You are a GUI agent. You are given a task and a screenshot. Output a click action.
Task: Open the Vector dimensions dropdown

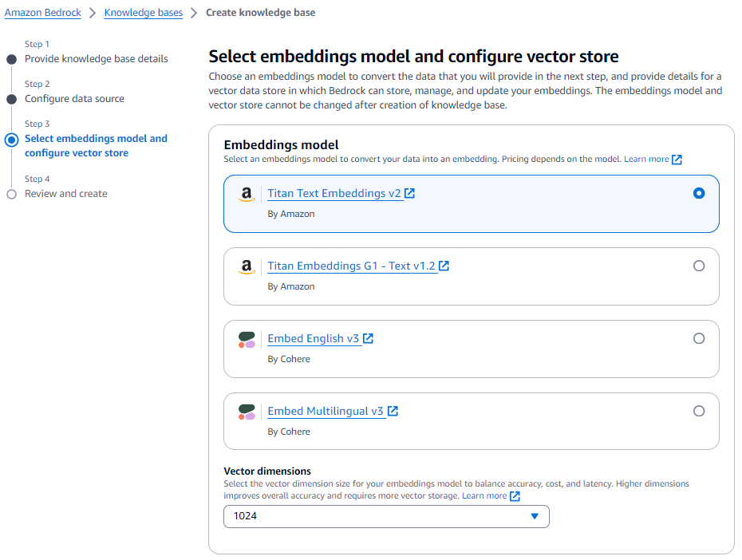386,516
